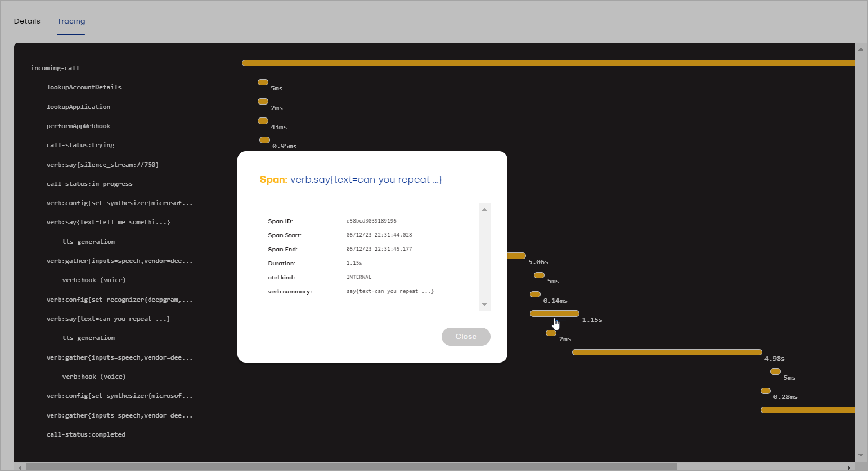868x471 pixels.
Task: Click the right arrow of the horizontal scrollbar
Action: 849,467
